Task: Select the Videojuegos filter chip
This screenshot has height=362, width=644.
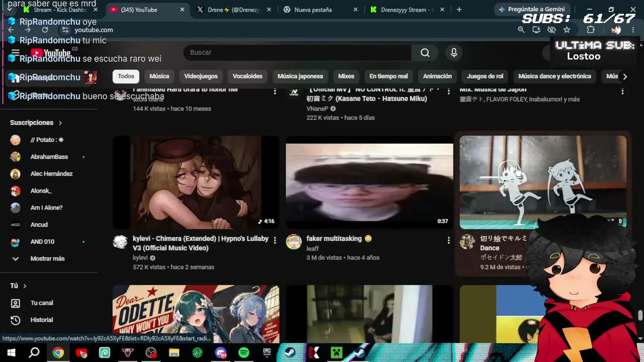Action: coord(201,76)
